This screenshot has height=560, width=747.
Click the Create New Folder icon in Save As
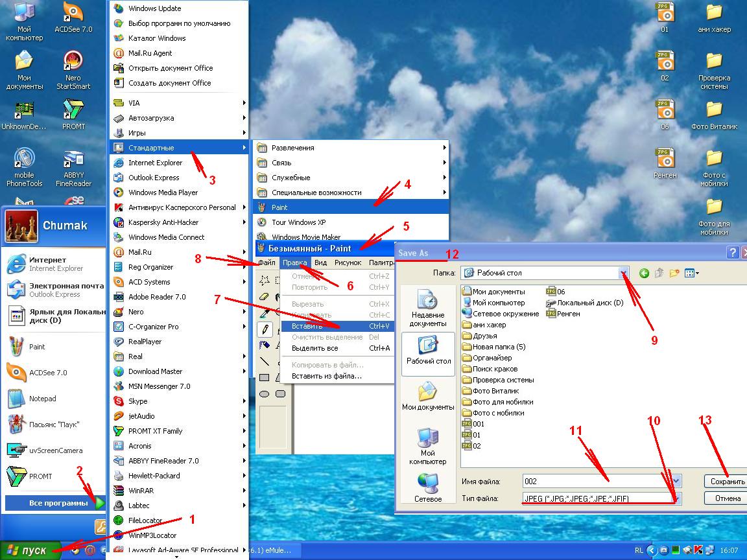[x=674, y=274]
